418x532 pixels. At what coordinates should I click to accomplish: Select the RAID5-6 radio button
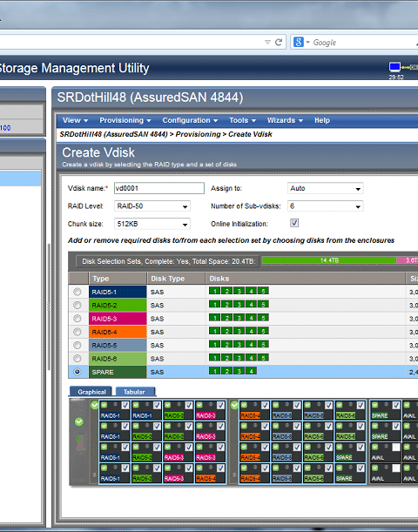tap(78, 358)
